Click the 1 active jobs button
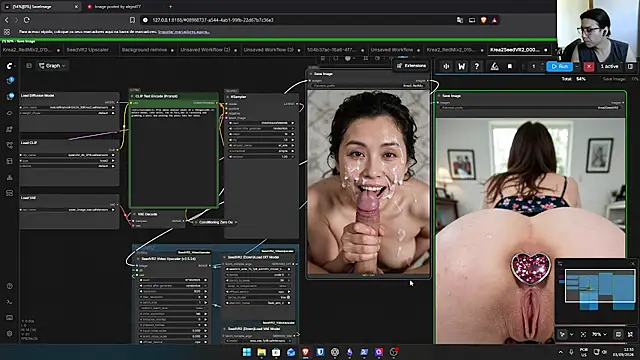The image size is (640, 360). 609,66
